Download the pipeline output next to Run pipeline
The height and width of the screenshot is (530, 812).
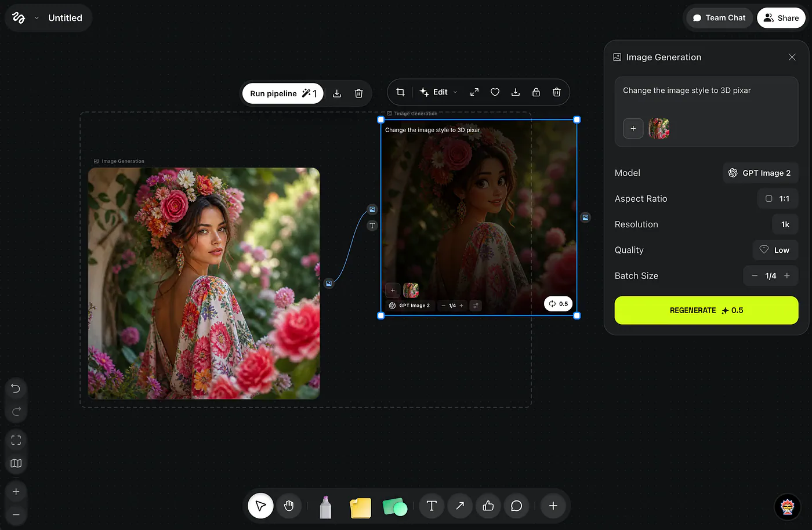(x=337, y=93)
